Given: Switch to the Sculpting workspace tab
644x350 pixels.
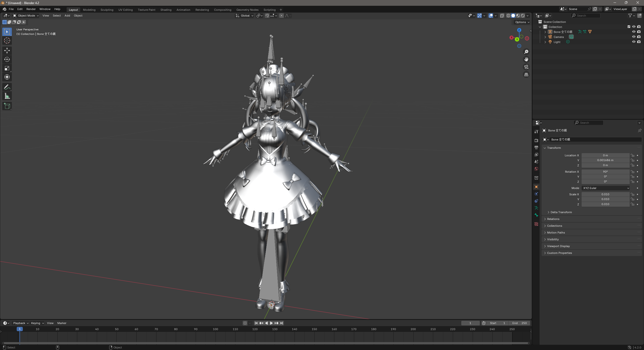Looking at the screenshot, I should 107,10.
